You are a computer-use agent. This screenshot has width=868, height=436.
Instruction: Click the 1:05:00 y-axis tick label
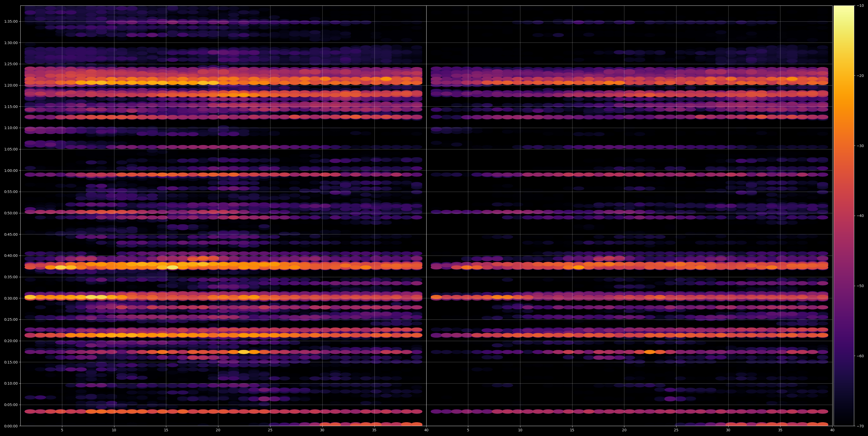(11, 149)
